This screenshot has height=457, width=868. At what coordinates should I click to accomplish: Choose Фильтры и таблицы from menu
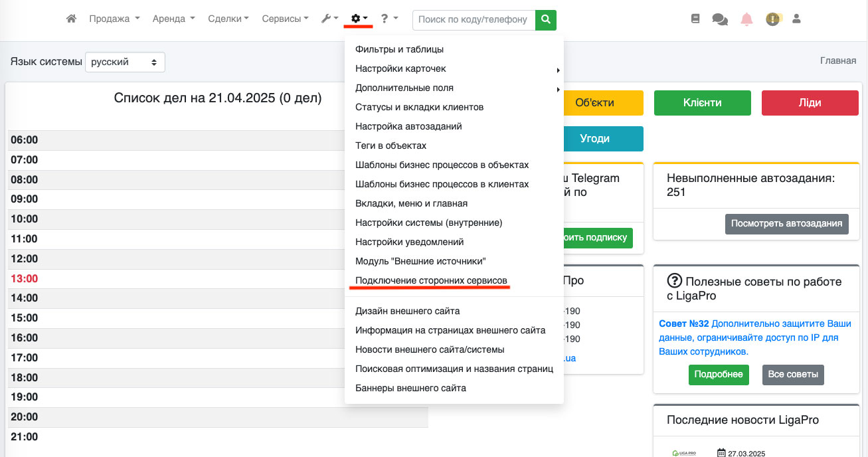399,49
